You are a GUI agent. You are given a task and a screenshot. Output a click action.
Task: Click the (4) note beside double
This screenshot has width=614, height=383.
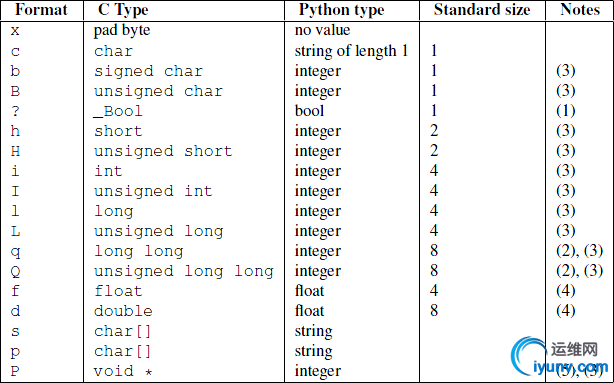(x=566, y=311)
